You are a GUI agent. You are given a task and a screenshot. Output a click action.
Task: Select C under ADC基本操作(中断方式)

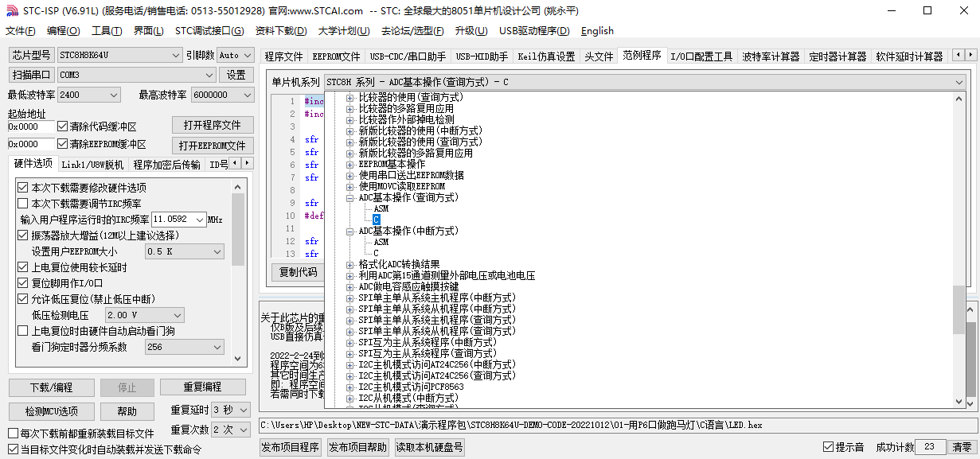(x=377, y=253)
